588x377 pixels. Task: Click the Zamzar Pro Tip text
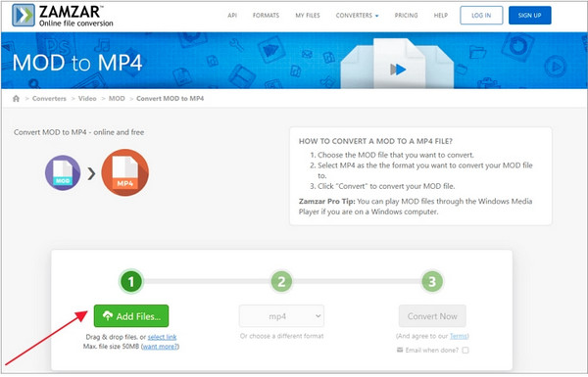click(x=416, y=207)
